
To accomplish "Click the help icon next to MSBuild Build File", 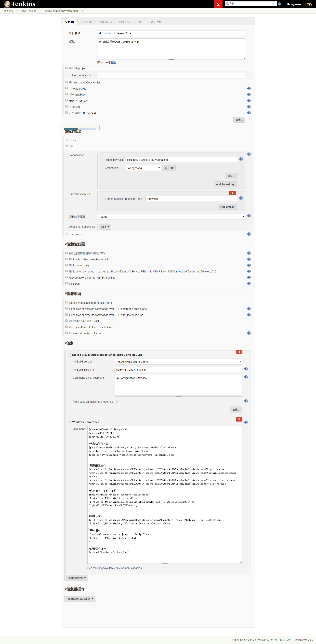I will (247, 369).
